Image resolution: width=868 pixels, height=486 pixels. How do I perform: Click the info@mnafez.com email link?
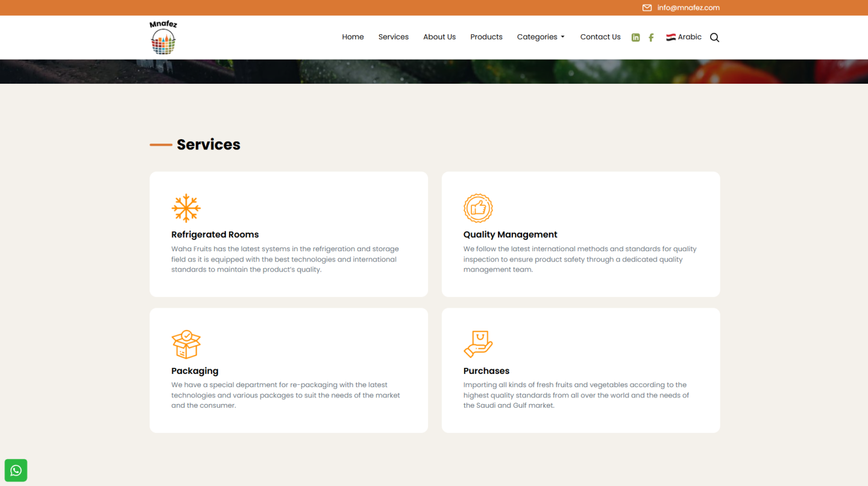pos(688,8)
